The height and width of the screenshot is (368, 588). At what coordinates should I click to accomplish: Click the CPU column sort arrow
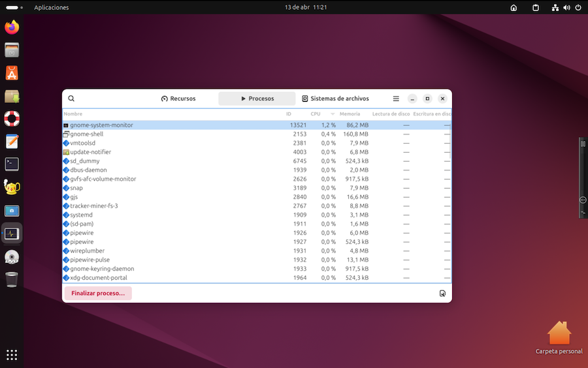[332, 114]
